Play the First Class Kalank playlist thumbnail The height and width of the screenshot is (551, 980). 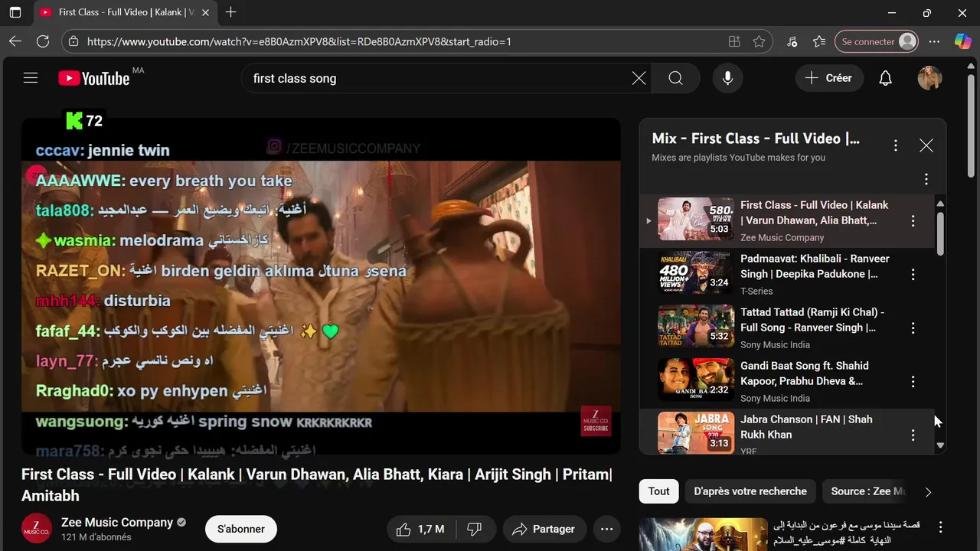696,219
